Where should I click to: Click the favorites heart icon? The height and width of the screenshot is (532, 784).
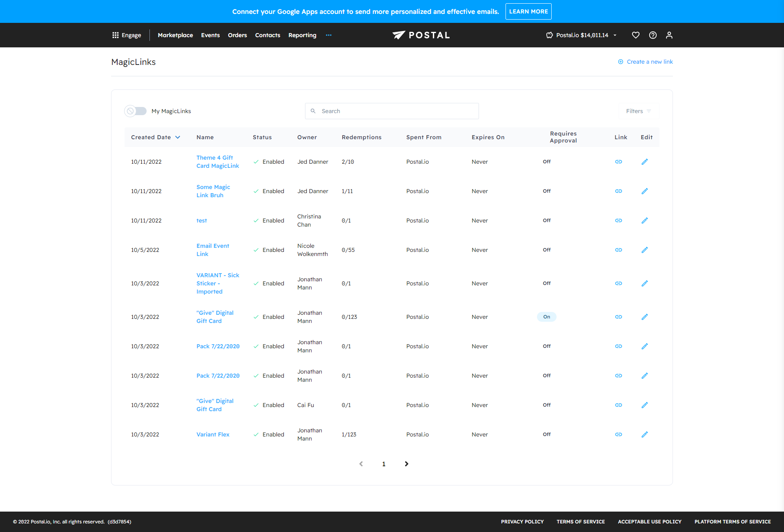click(635, 35)
